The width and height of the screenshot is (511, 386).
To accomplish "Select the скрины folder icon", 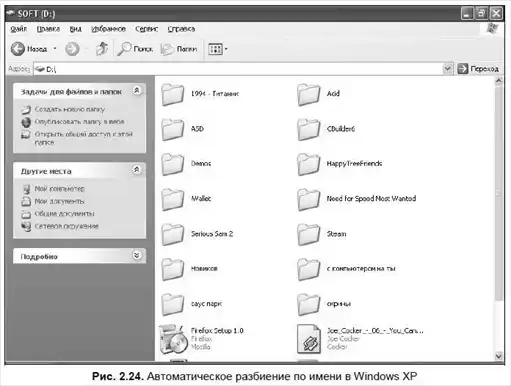I will tap(308, 304).
